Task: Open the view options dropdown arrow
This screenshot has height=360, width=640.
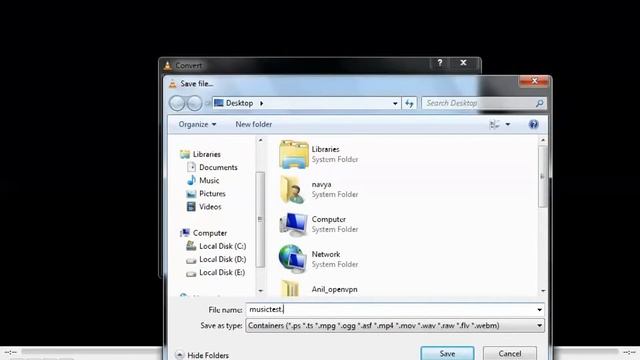Action: pyautogui.click(x=508, y=124)
